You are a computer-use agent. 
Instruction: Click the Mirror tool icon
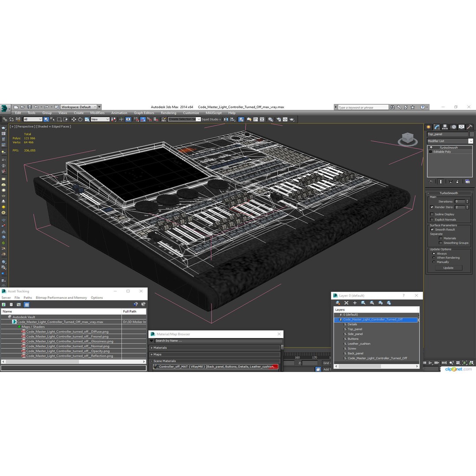coord(226,119)
